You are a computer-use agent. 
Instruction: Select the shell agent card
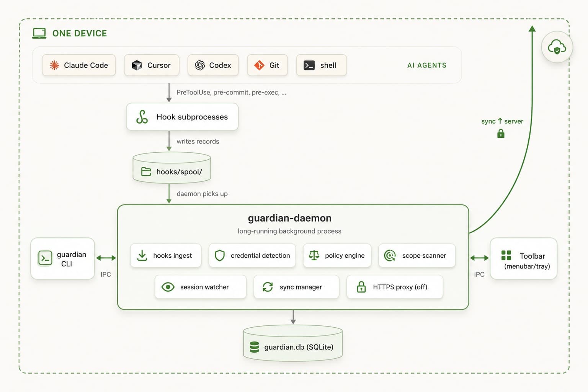click(x=322, y=65)
